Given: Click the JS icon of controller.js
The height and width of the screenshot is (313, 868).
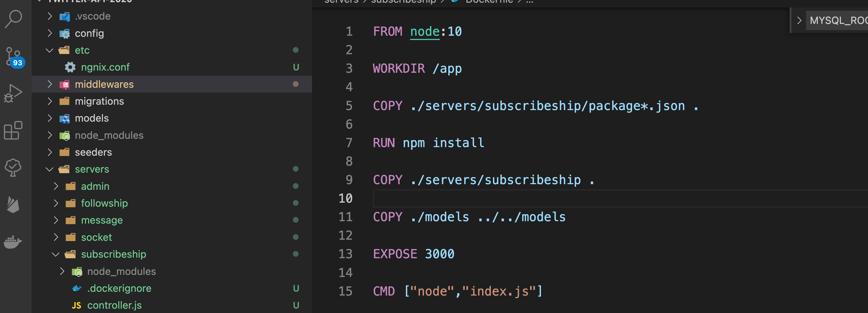Looking at the screenshot, I should [76, 305].
